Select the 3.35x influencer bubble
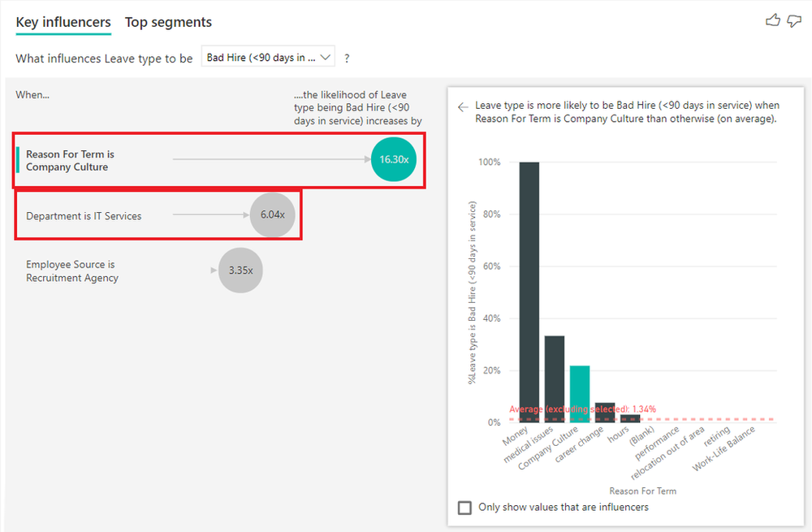Screen dimensions: 812x532 (x=240, y=270)
